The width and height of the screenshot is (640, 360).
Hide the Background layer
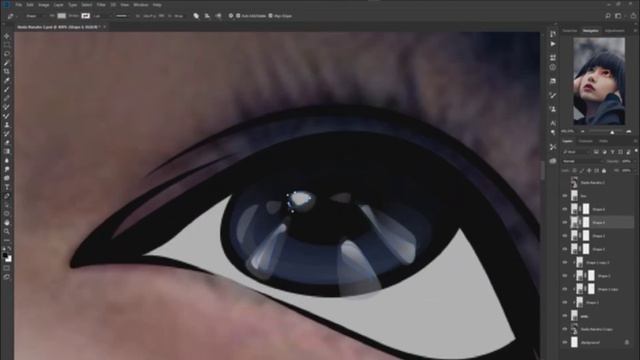pos(565,342)
